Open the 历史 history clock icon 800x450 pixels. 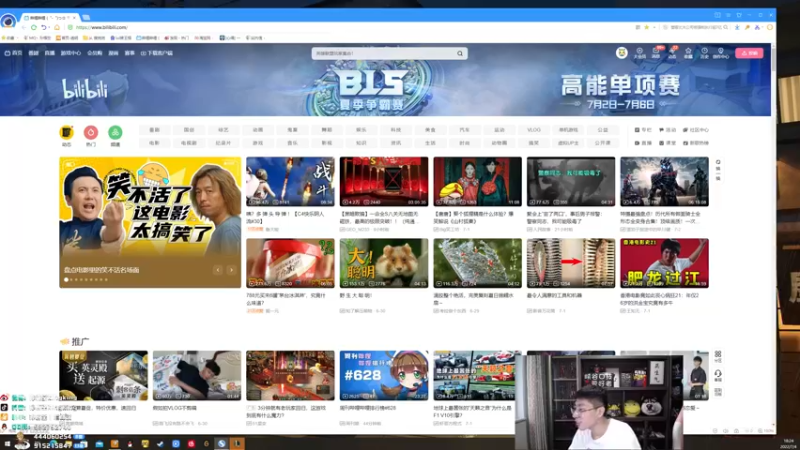point(705,53)
